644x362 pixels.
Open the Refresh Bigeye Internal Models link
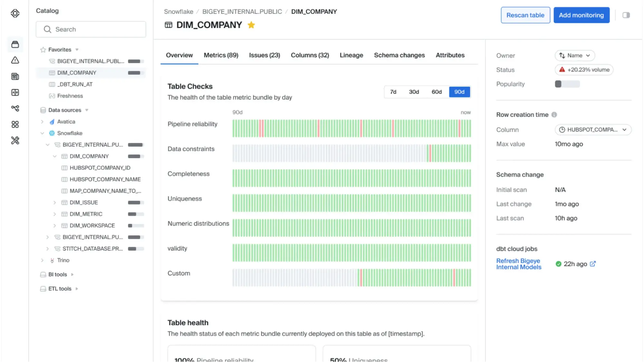(x=518, y=264)
